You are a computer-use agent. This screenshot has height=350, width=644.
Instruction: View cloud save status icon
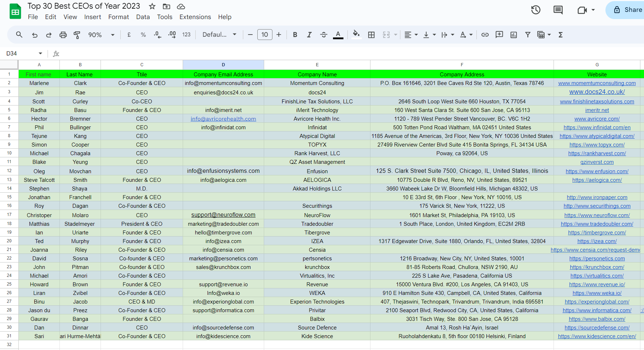click(x=181, y=6)
